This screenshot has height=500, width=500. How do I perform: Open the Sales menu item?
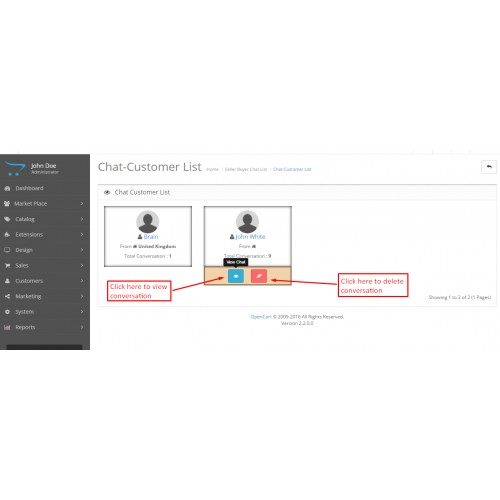[x=45, y=265]
